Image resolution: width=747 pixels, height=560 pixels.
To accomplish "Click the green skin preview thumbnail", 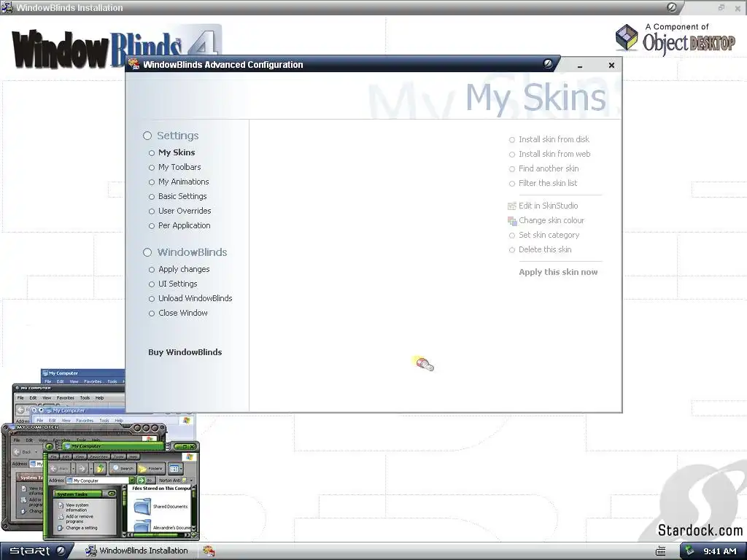I will pyautogui.click(x=121, y=491).
